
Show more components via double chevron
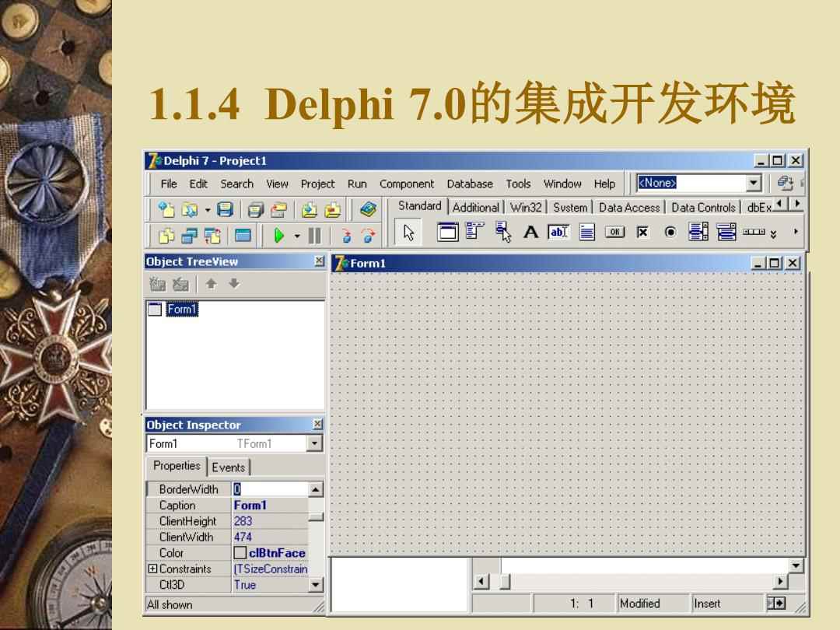[773, 234]
